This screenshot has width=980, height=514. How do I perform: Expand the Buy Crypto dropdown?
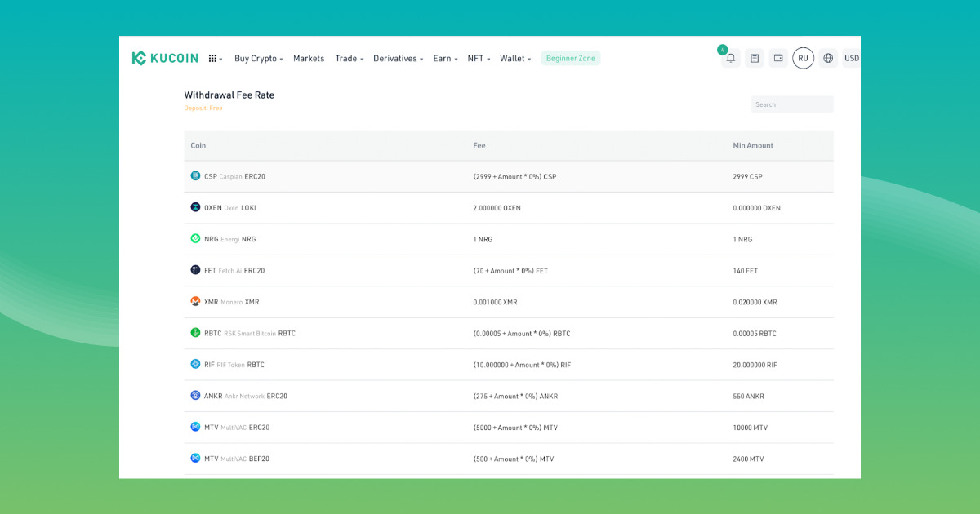pos(258,59)
